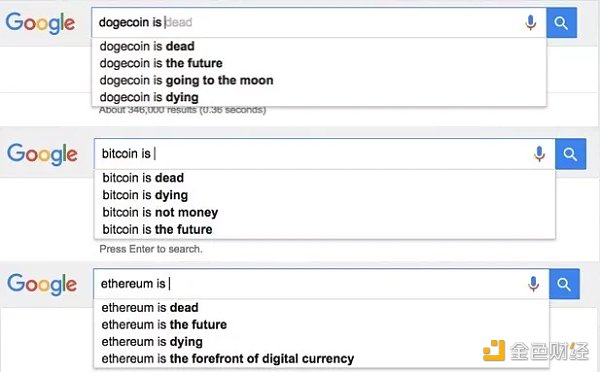This screenshot has height=372, width=600.
Task: Select 'bitcoin is dying' suggestion
Action: (324, 195)
